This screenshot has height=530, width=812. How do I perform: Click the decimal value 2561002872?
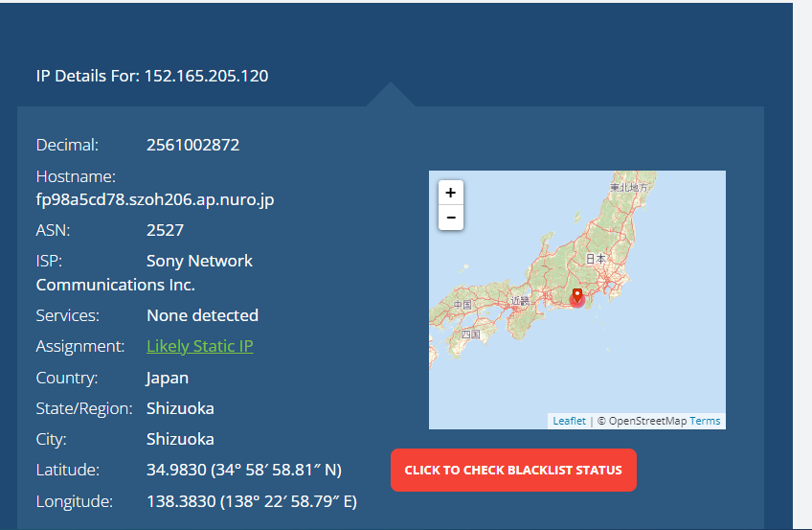(192, 146)
